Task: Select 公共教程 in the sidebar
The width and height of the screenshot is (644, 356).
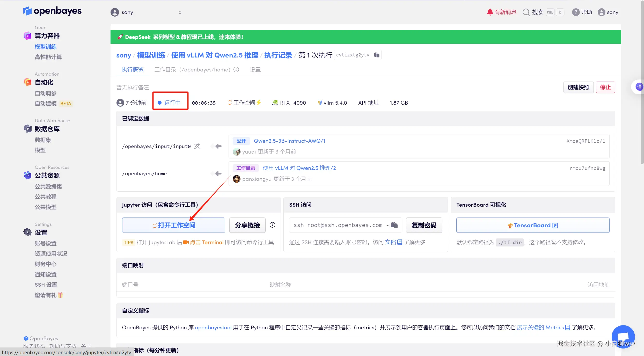Action: click(x=46, y=197)
